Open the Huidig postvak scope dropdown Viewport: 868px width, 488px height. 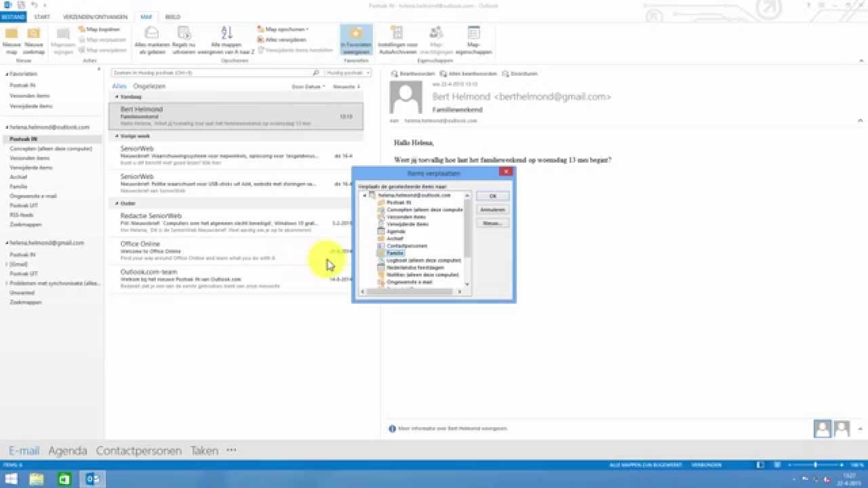[x=349, y=73]
